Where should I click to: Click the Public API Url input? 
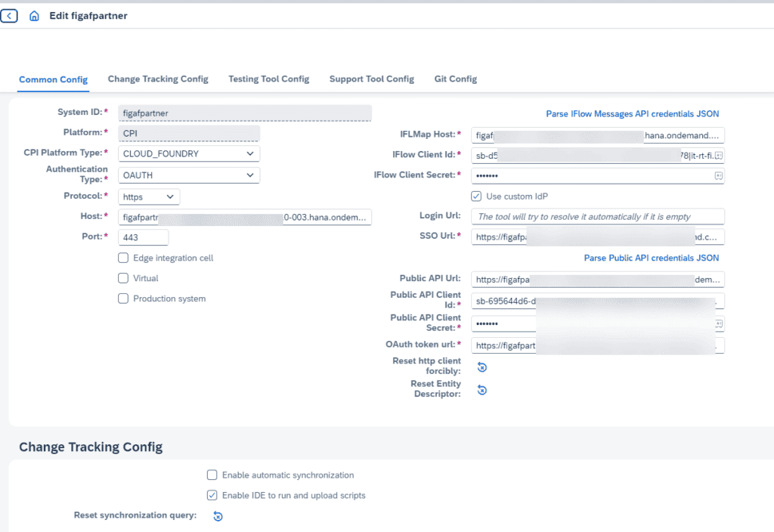point(598,280)
